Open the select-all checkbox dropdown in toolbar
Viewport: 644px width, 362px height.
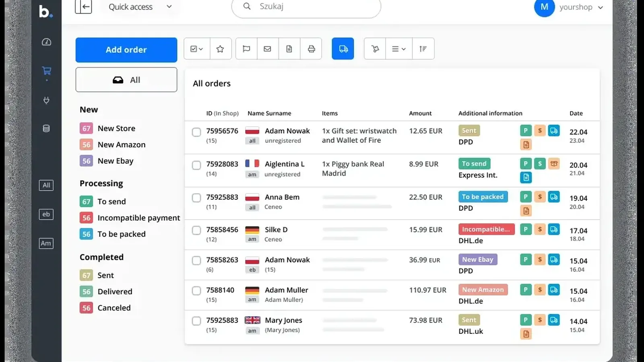(x=197, y=49)
